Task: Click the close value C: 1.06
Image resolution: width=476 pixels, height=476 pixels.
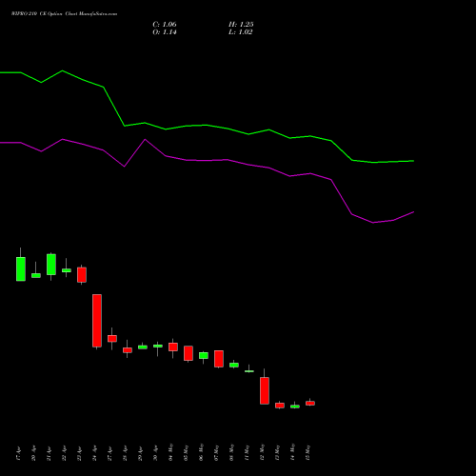Action: (x=165, y=25)
